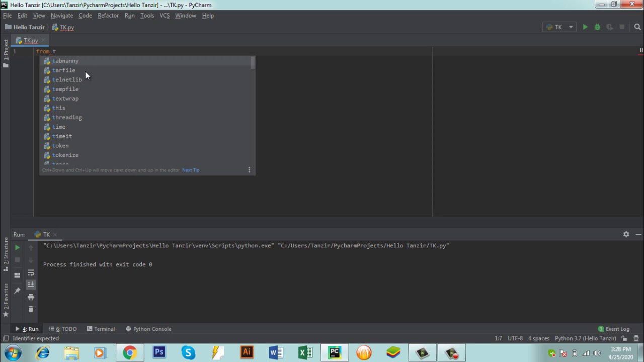Viewport: 644px width, 362px height.
Task: Open the Navigate menu
Action: pyautogui.click(x=62, y=16)
